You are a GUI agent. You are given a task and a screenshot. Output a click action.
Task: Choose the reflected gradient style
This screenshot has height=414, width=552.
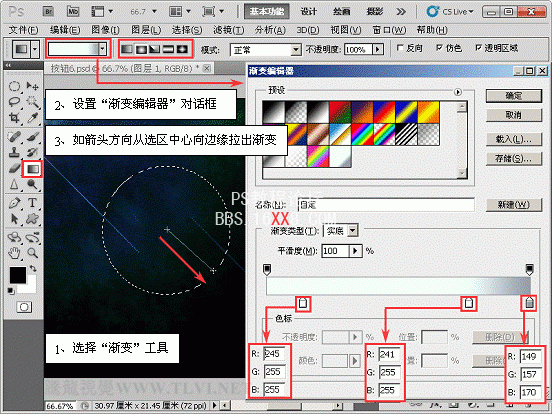169,49
